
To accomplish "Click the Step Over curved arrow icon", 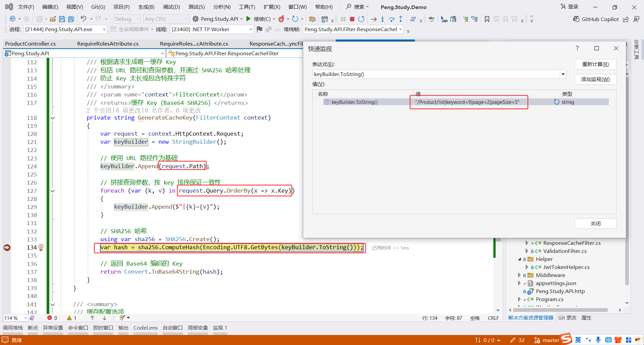I will [391, 19].
